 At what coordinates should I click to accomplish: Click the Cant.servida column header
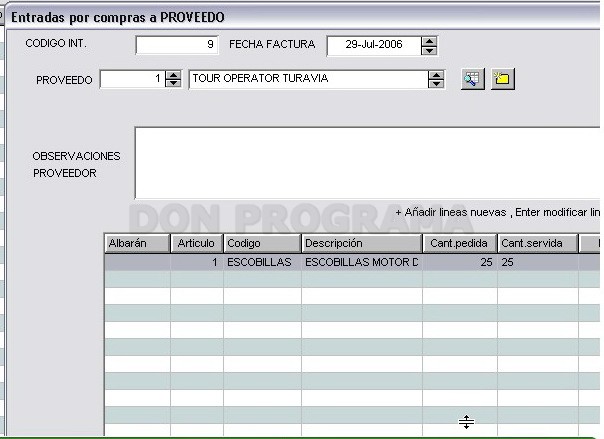pos(538,243)
